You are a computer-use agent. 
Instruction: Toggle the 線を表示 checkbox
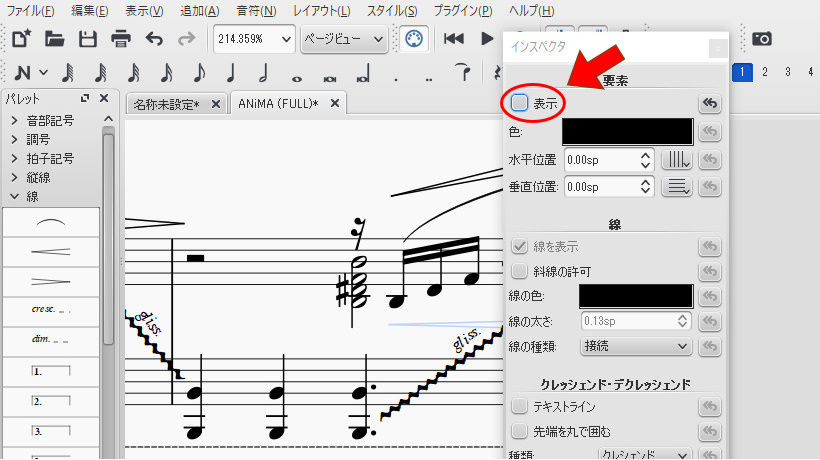519,246
